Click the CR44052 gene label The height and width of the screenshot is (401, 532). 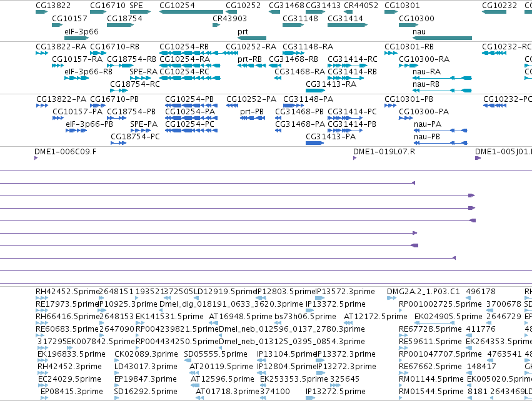361,6
